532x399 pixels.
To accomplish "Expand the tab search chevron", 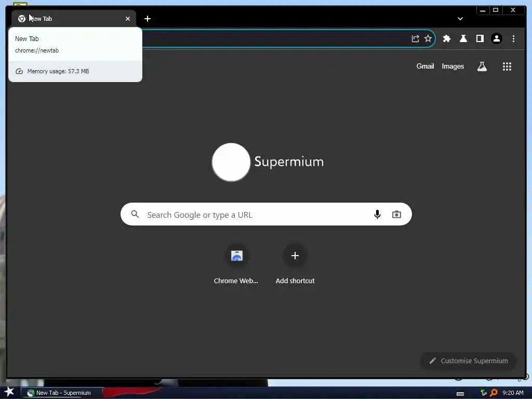I will tap(460, 19).
